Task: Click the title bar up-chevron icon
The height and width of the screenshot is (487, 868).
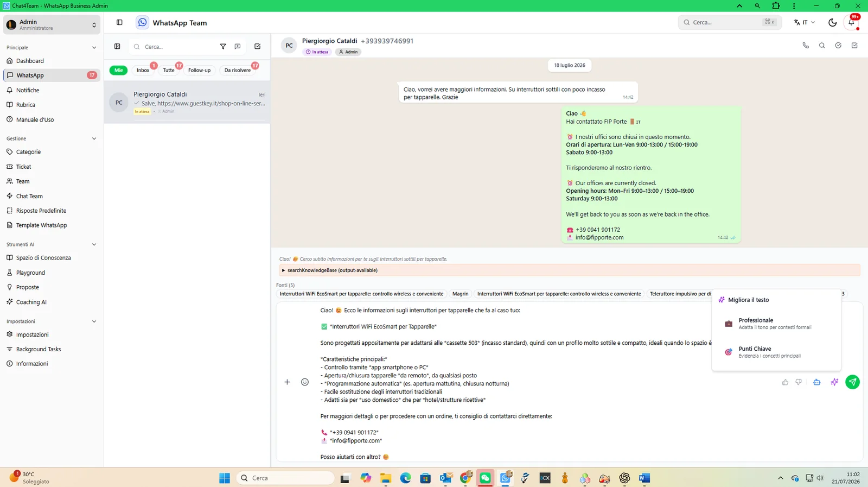Action: coord(739,6)
